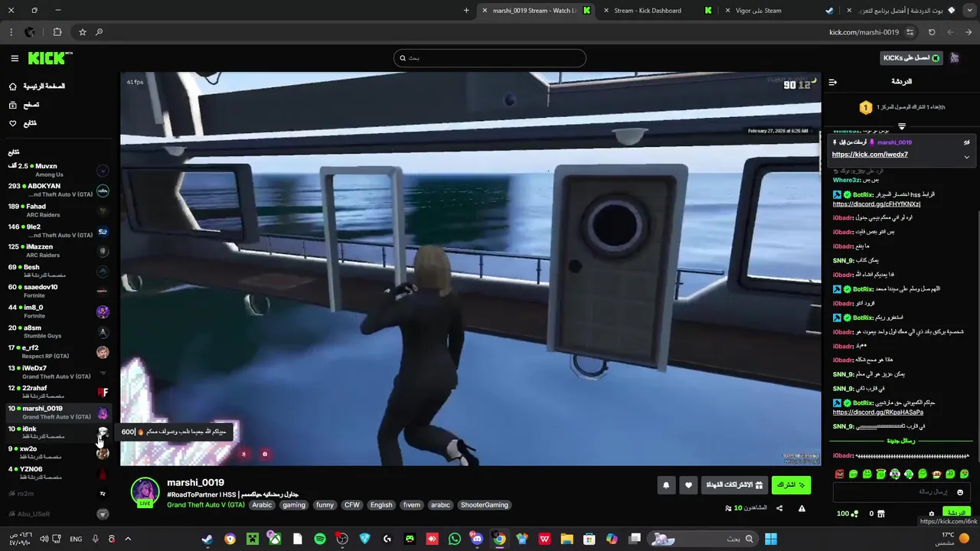
Task: Expand the leaderboard drawer handle under the chat header
Action: point(901,126)
